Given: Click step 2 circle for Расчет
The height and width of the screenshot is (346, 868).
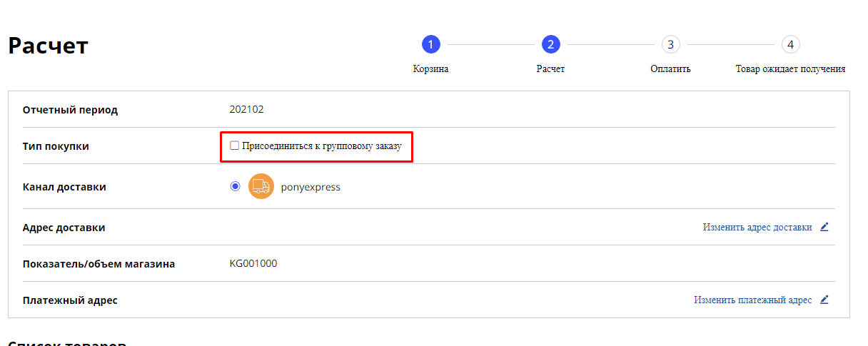Looking at the screenshot, I should pyautogui.click(x=550, y=44).
